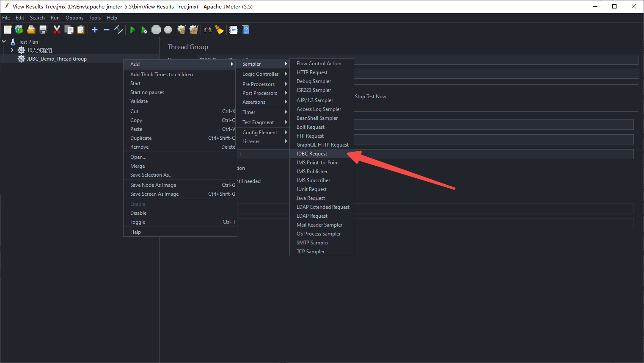Click the Shutdown grey X icon
The width and height of the screenshot is (644, 363).
pyautogui.click(x=168, y=30)
